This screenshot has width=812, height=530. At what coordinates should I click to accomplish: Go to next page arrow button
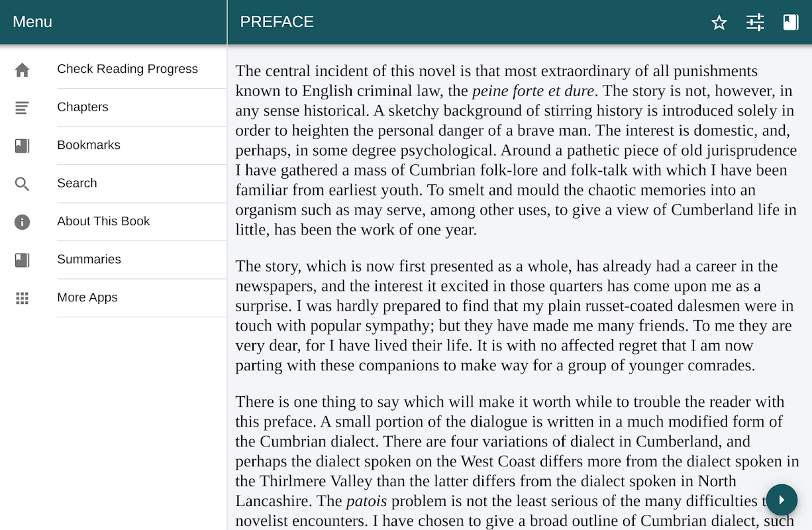[x=782, y=500]
